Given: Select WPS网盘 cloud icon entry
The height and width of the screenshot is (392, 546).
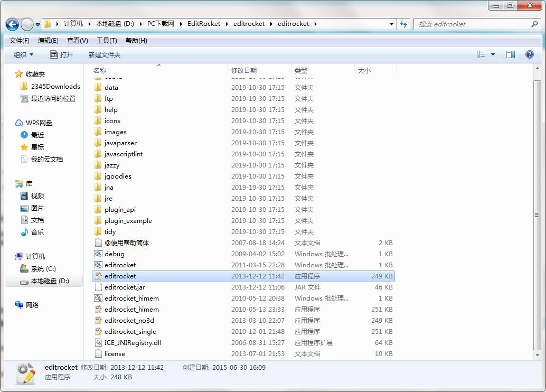Looking at the screenshot, I should [33, 123].
